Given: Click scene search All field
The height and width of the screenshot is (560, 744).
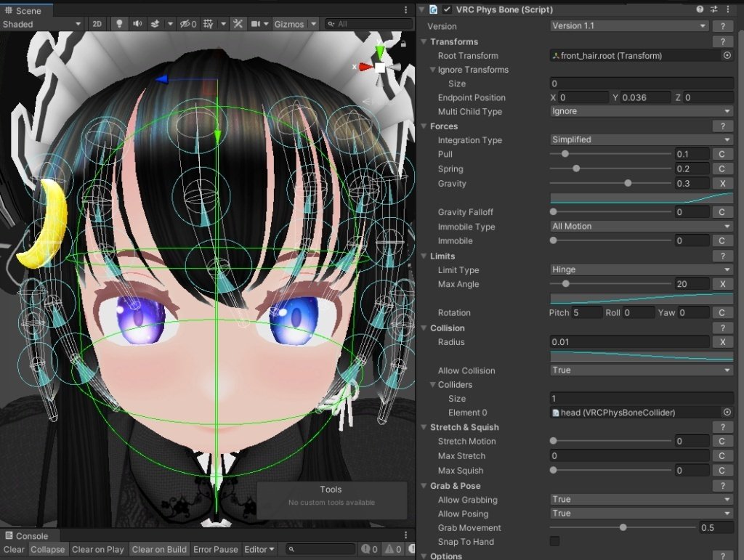Looking at the screenshot, I should point(369,24).
